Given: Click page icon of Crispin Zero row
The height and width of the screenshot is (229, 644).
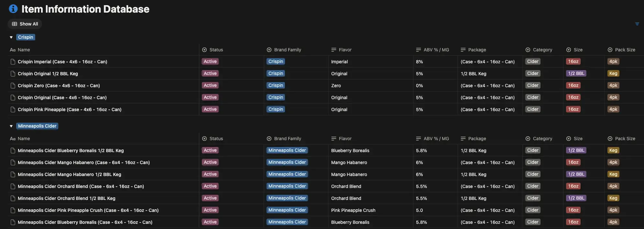Looking at the screenshot, I should (13, 86).
